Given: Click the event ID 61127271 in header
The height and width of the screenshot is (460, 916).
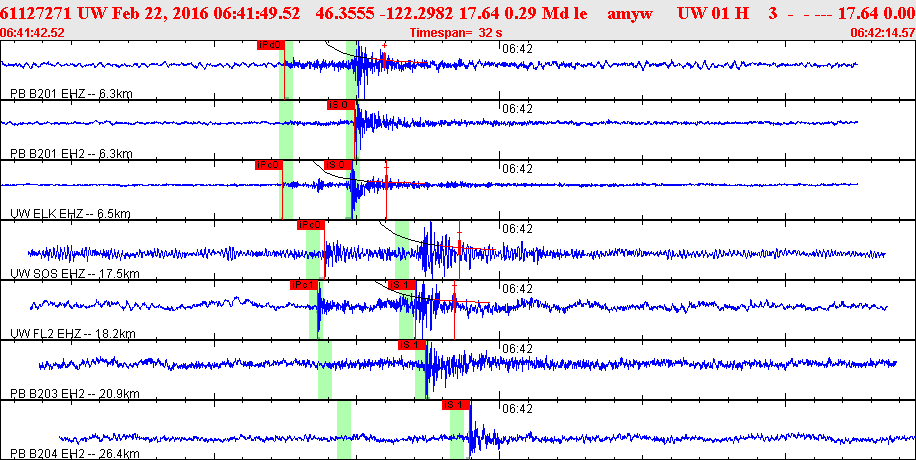Looking at the screenshot, I should click(x=37, y=13).
